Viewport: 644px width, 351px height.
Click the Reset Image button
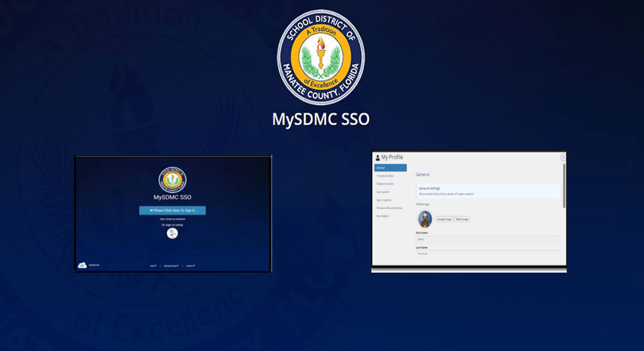pos(461,220)
